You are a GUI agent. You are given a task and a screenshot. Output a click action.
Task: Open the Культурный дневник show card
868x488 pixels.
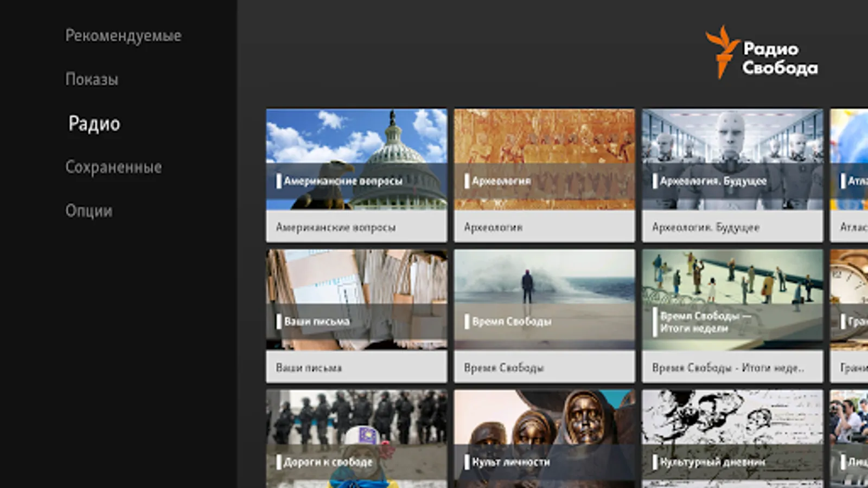[x=732, y=439]
